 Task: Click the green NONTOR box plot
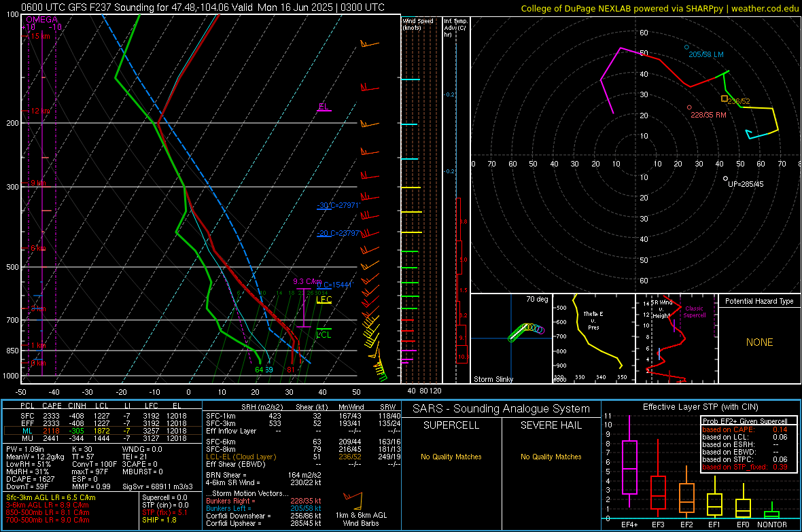tap(771, 511)
